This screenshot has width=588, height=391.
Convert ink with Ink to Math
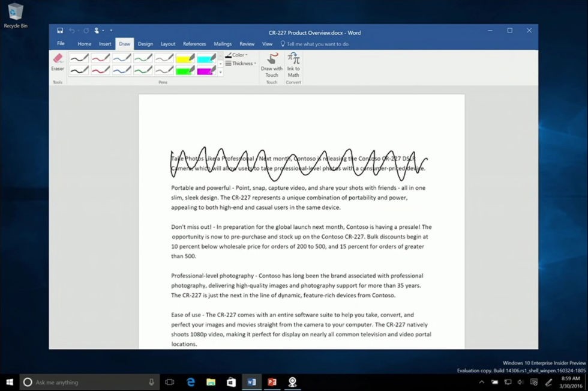click(x=293, y=65)
